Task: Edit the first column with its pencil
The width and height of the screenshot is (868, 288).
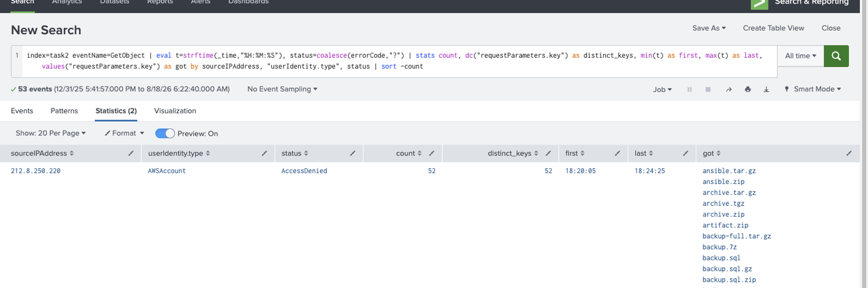Action: tap(617, 153)
